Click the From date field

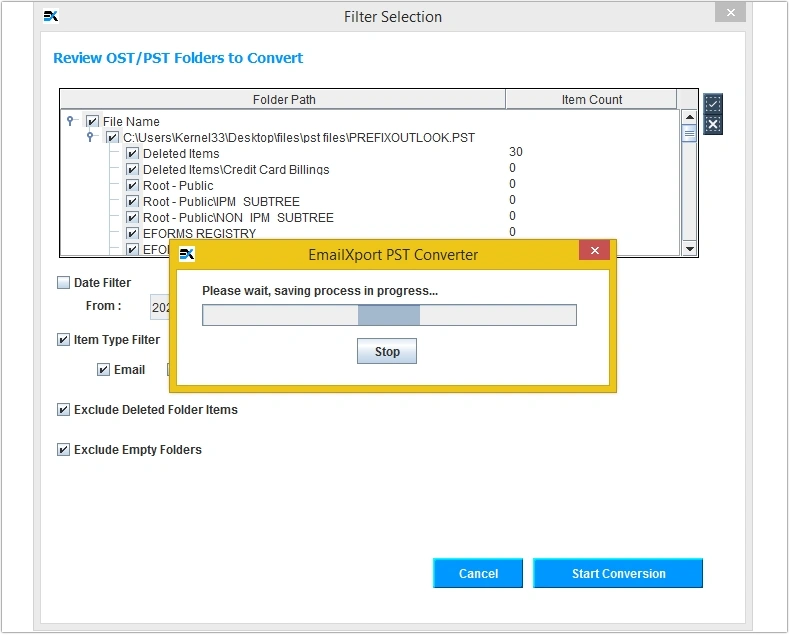coord(161,307)
